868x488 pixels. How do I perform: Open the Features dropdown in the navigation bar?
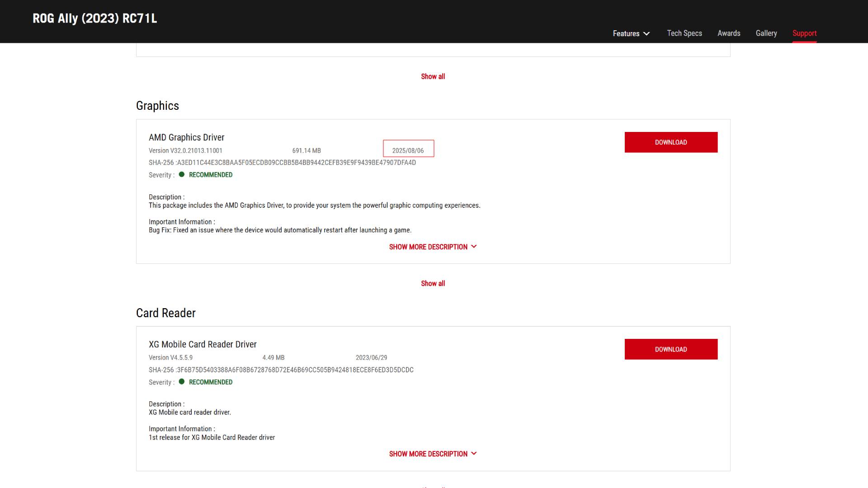[631, 33]
